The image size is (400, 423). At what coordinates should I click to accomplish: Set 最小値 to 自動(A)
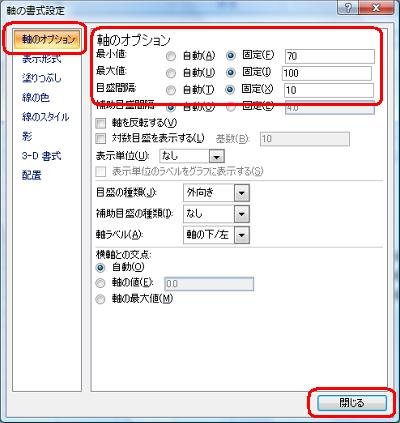(171, 56)
